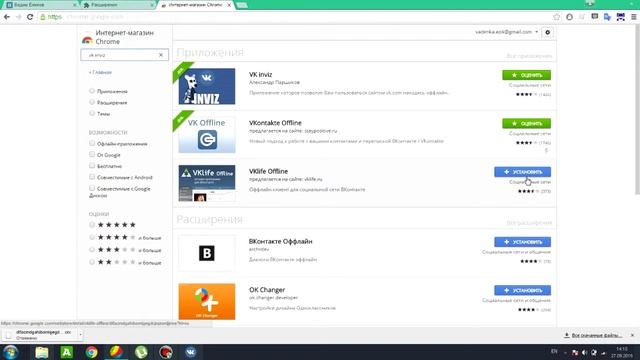Select Приложения radio filter
The image size is (640, 360).
[92, 91]
